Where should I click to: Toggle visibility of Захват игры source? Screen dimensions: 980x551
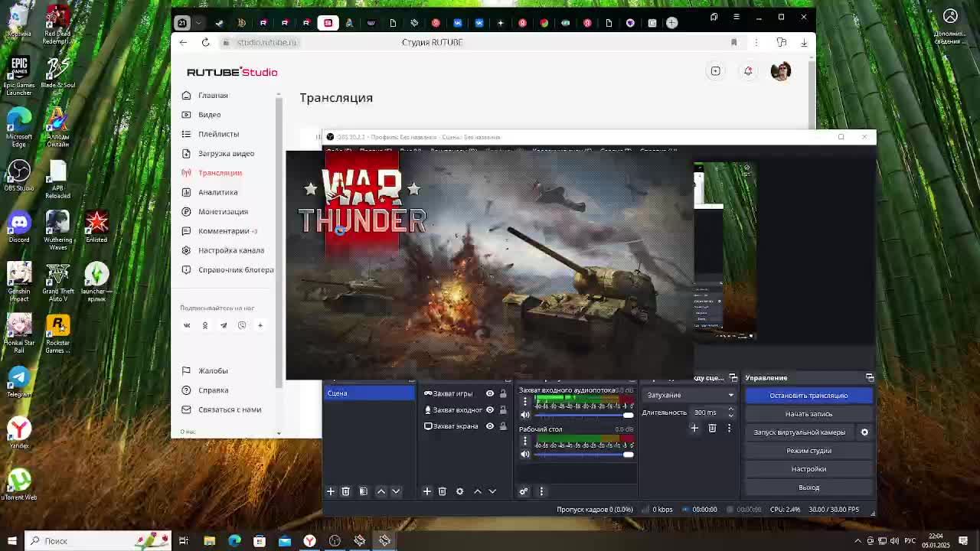(x=490, y=393)
